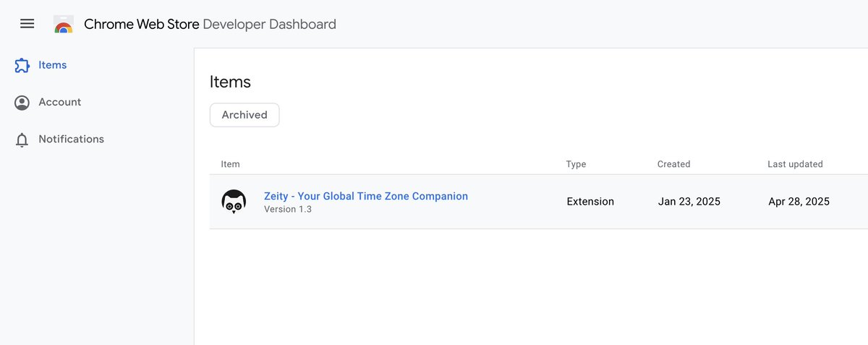868x345 pixels.
Task: Toggle the Archived filter chip
Action: point(244,115)
